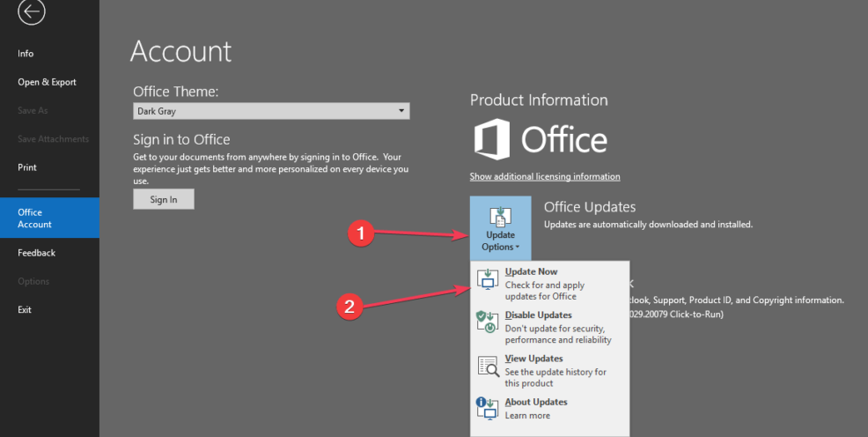Click 'Updates are automatically downloaded and installed.' text

pos(648,225)
